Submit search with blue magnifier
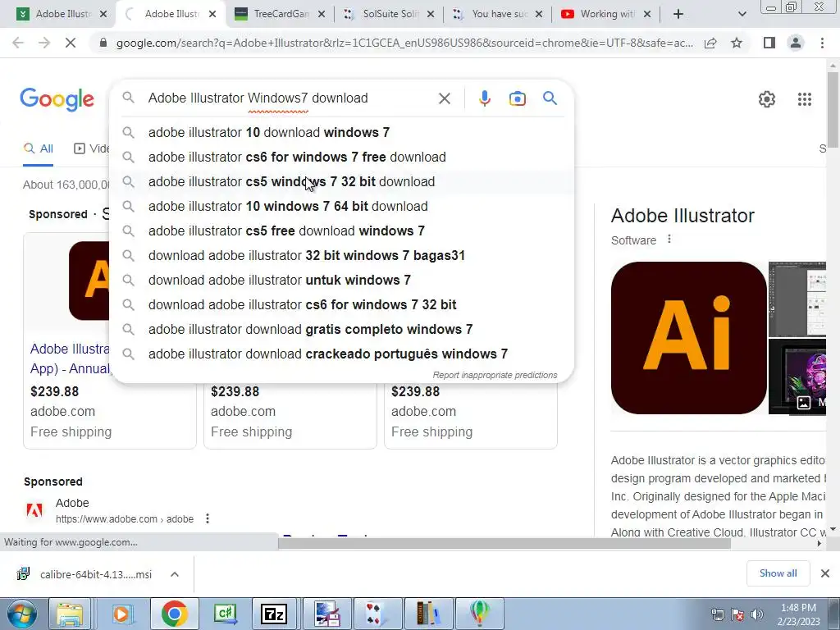 coord(550,98)
